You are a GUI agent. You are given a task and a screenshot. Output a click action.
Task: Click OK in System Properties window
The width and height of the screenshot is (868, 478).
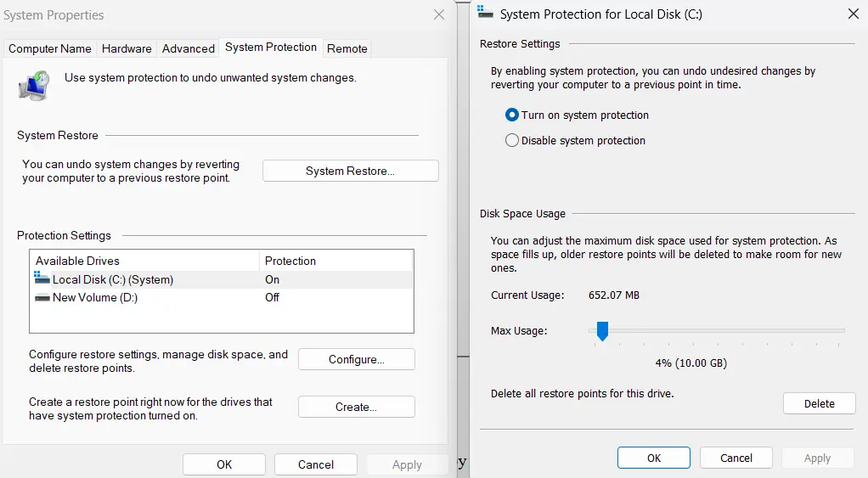(x=224, y=464)
